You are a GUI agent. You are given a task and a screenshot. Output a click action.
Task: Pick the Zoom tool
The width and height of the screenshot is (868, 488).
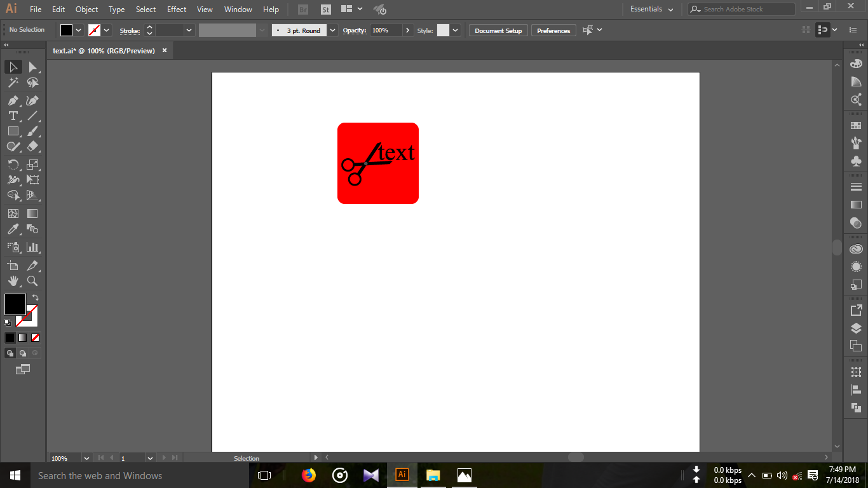(33, 281)
